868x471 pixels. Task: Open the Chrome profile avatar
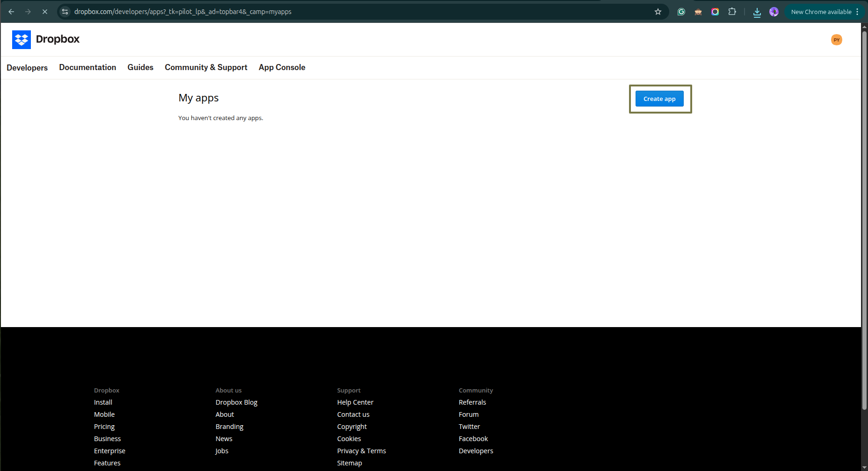click(x=774, y=12)
